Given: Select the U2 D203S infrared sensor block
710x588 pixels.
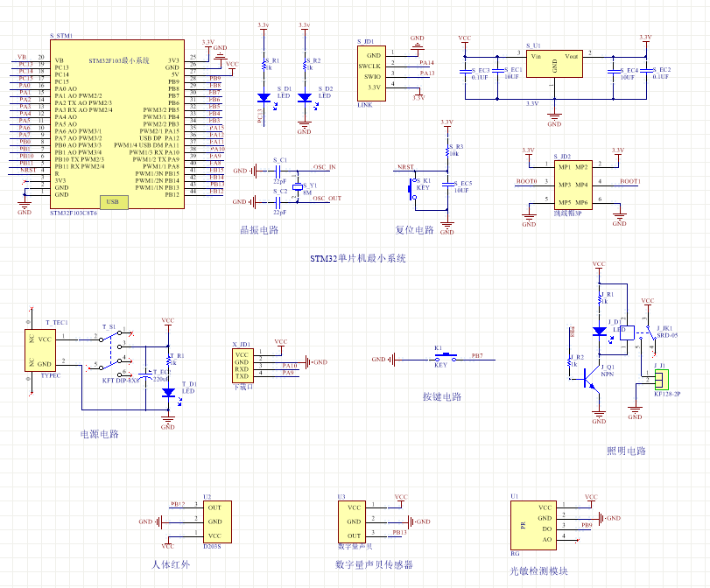Looking at the screenshot, I should [x=217, y=521].
